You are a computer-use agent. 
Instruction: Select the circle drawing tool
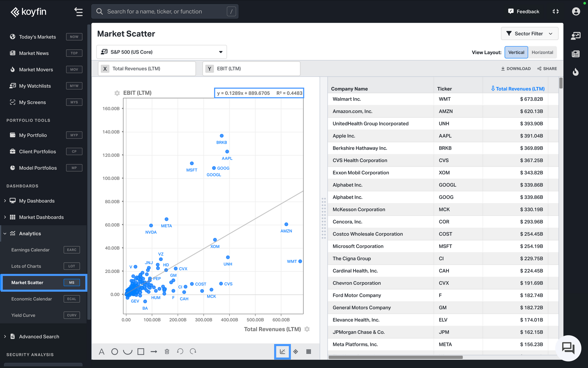pos(115,352)
